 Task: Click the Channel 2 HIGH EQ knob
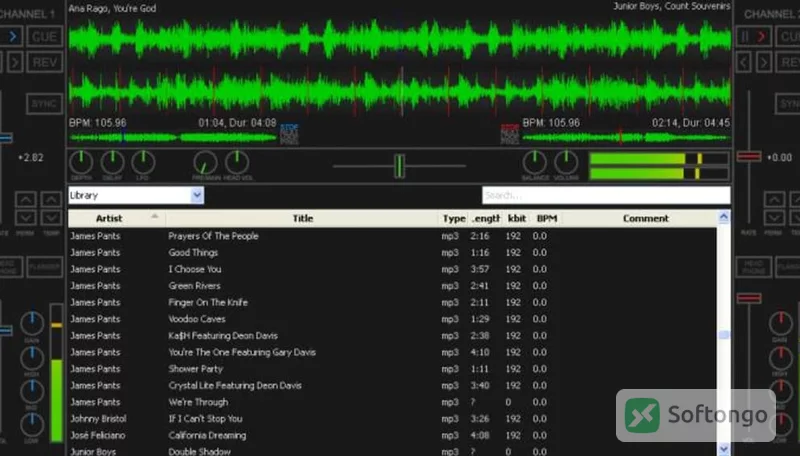tap(780, 358)
